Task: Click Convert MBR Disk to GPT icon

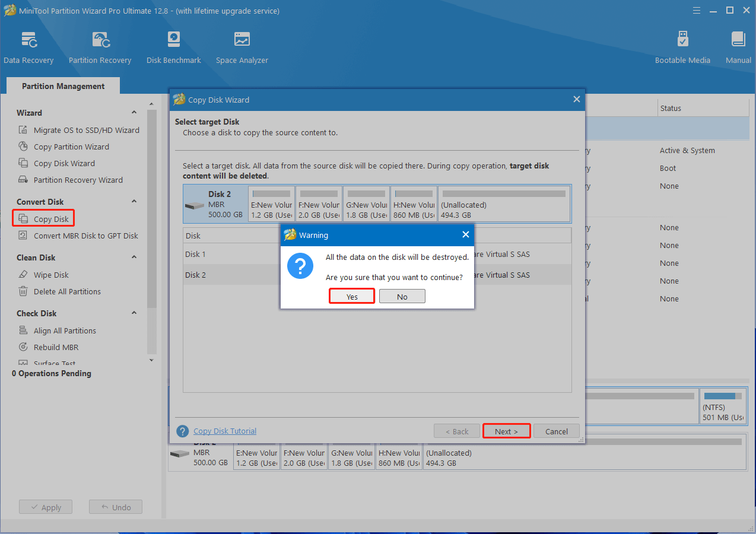Action: pos(23,236)
